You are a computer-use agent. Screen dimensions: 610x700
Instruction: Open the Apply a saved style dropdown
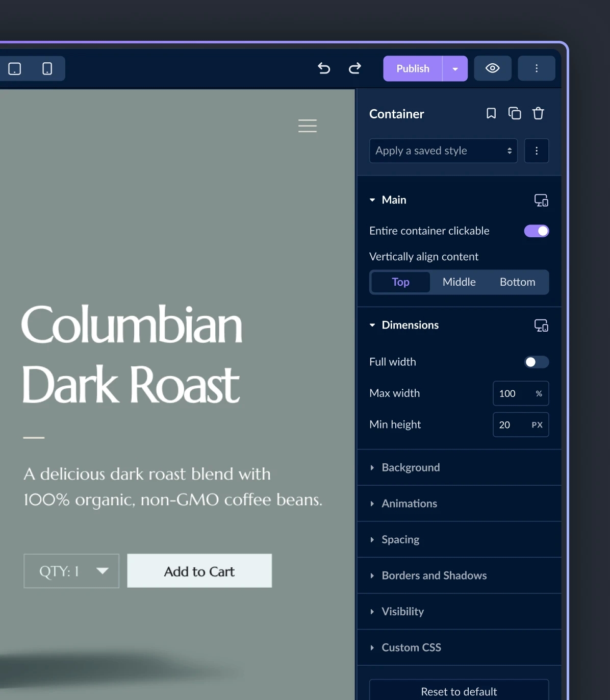click(x=443, y=151)
